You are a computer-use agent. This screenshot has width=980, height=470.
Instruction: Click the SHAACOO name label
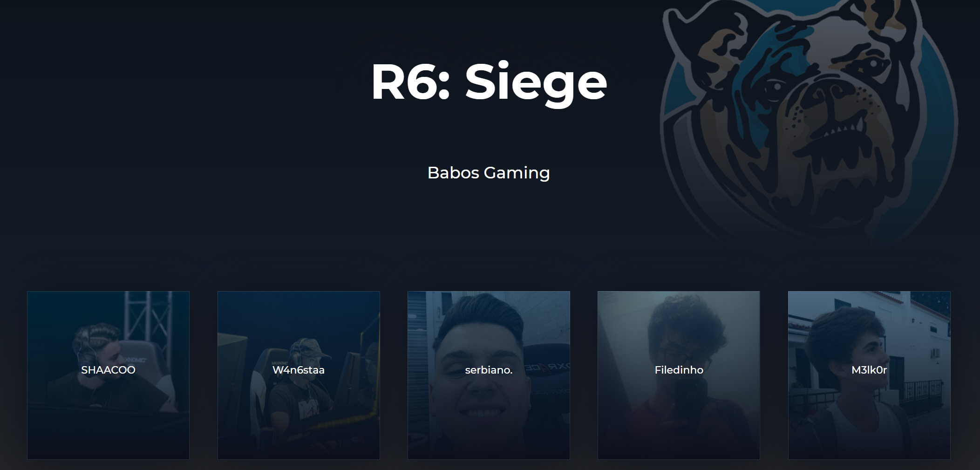tap(108, 370)
